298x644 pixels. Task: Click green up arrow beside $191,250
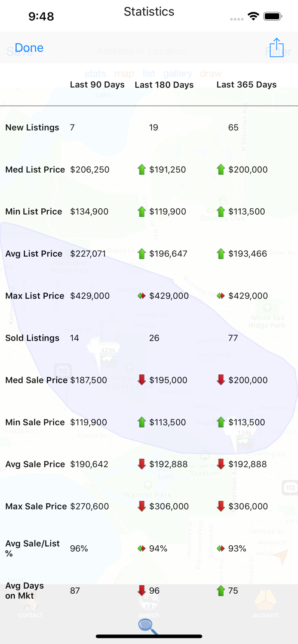click(x=141, y=170)
